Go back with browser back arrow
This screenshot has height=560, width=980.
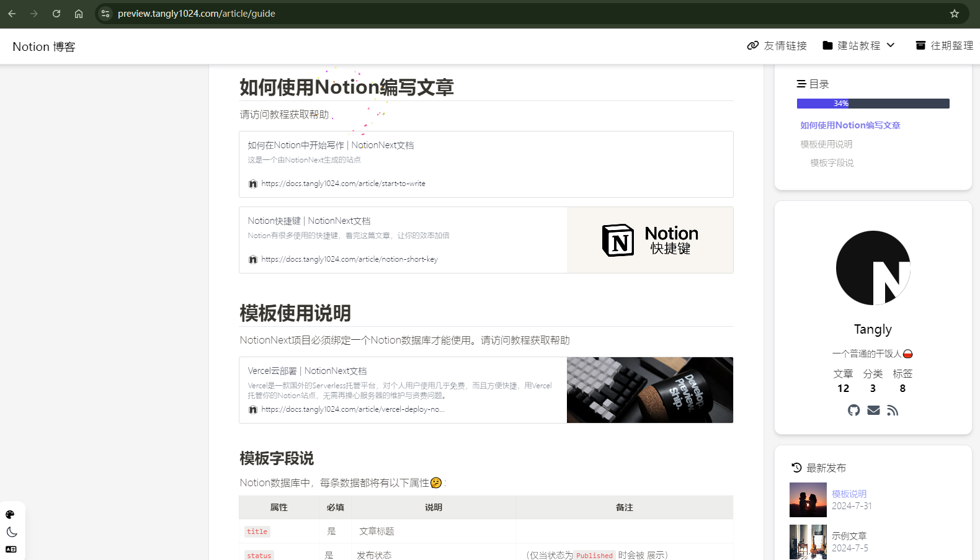pos(12,14)
